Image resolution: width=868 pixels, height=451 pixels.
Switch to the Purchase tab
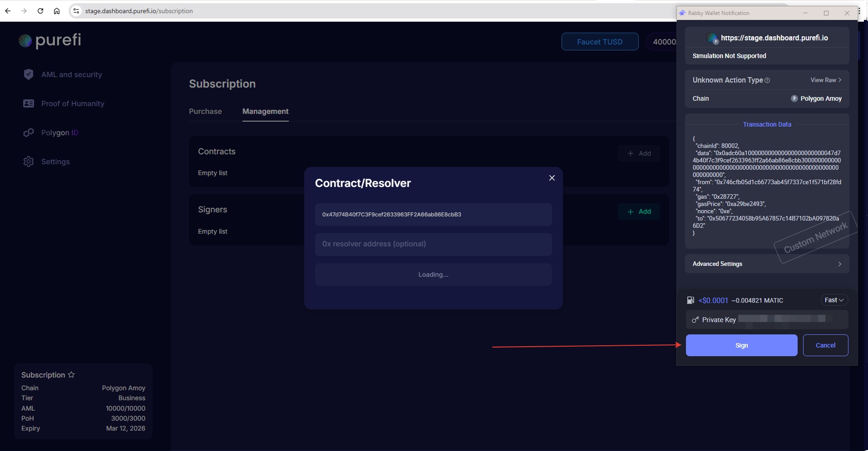(x=205, y=111)
